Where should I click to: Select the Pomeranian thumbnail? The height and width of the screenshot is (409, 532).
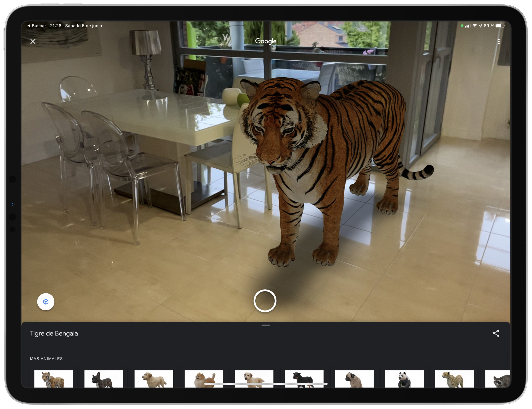(x=204, y=379)
